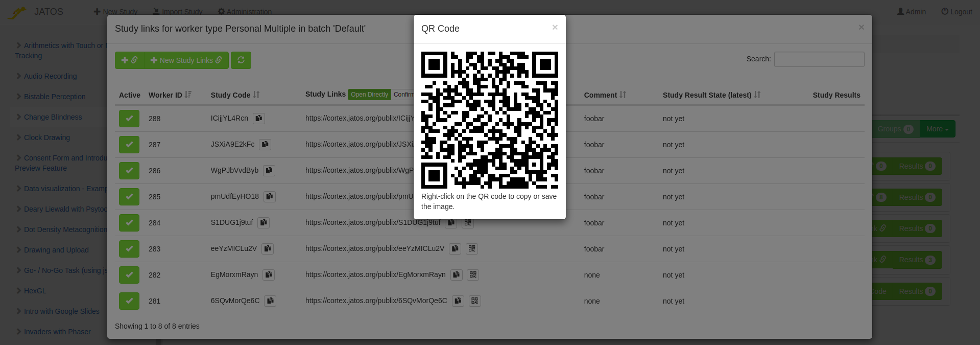Screen dimensions: 980x345
Task: Show QR code for EgMorxmRayn link
Action: click(473, 275)
